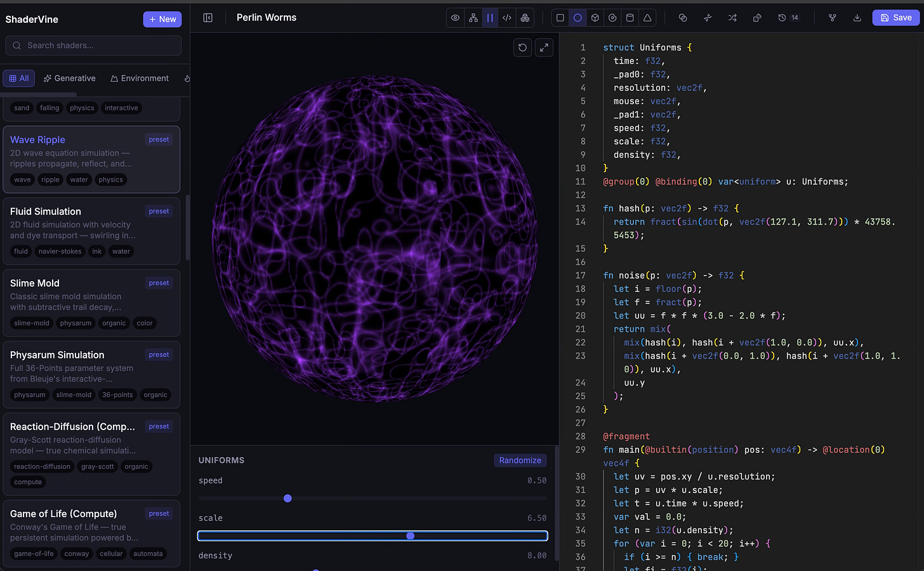Switch to the Environment category tab
The height and width of the screenshot is (571, 924).
(139, 79)
